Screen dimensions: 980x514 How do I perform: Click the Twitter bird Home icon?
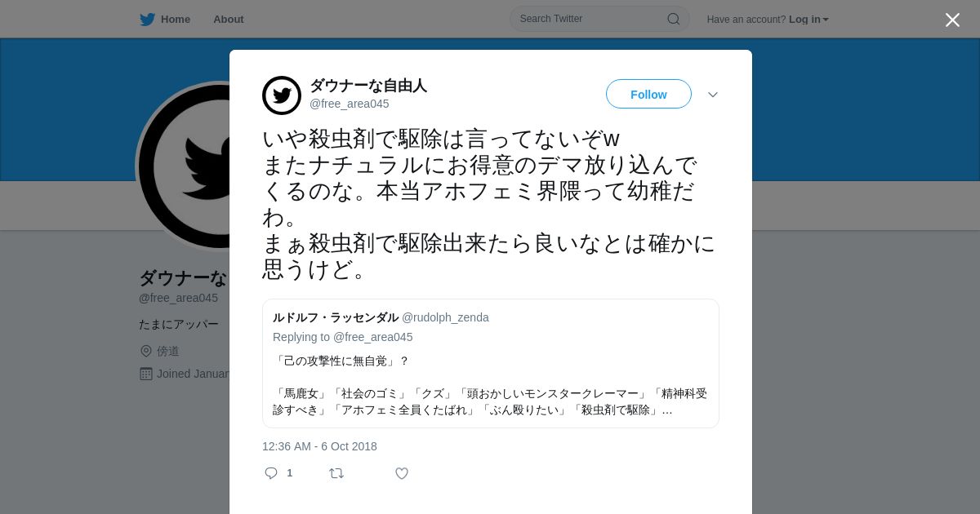147,19
